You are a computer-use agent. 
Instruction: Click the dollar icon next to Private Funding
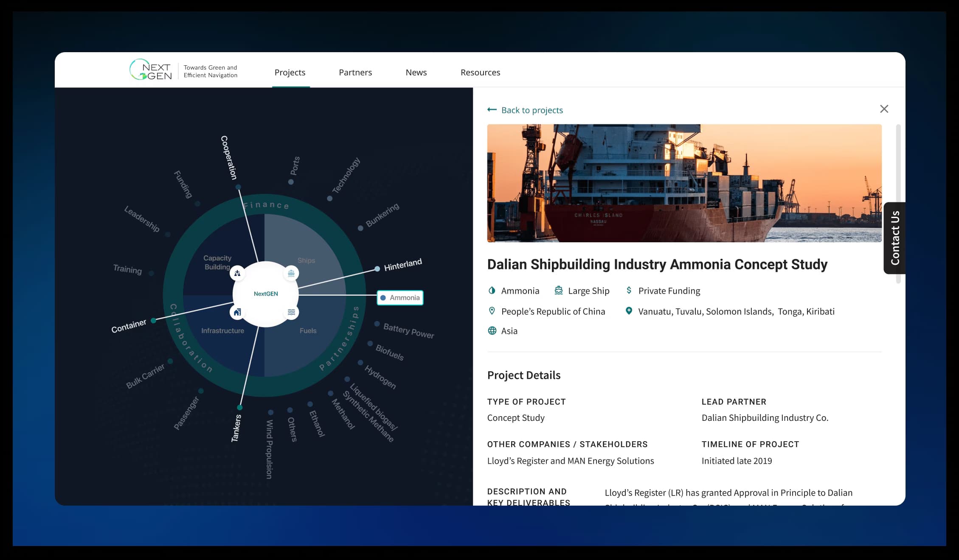[x=629, y=291]
